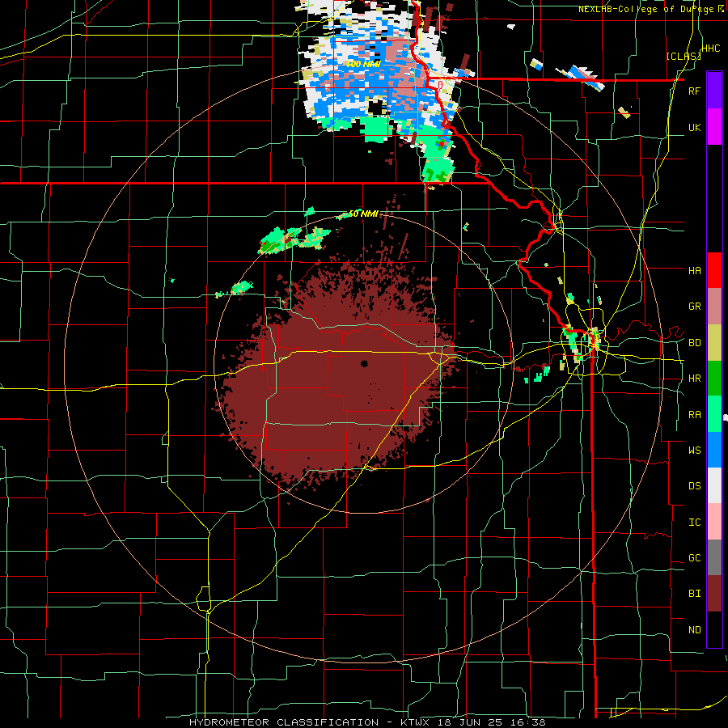
Task: Click the WS legend label
Action: click(x=694, y=450)
